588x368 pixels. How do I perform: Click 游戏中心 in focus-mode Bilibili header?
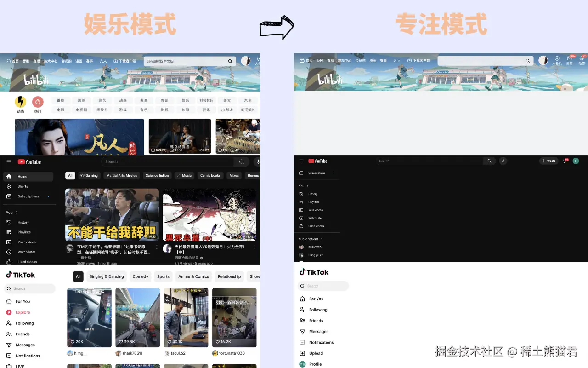pyautogui.click(x=345, y=61)
